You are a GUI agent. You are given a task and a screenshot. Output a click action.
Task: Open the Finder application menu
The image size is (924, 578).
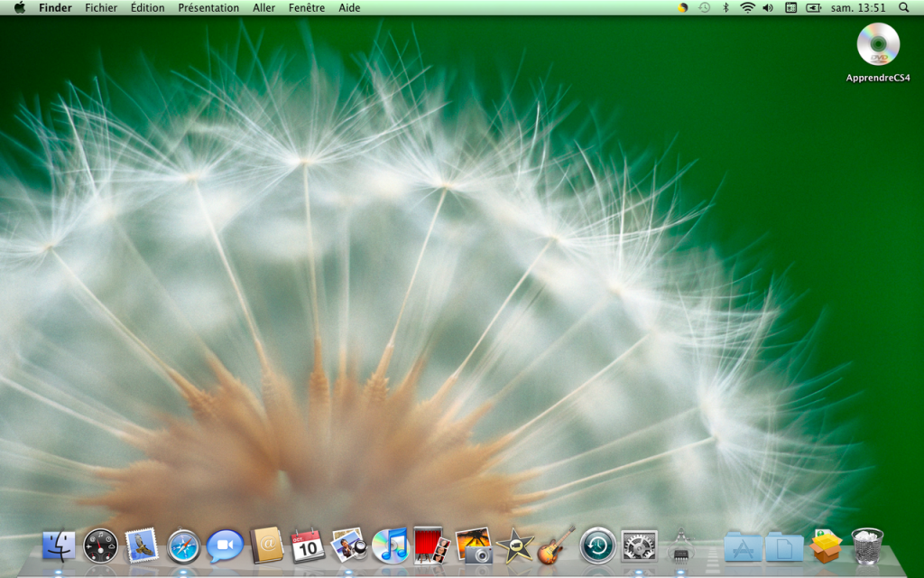(55, 7)
